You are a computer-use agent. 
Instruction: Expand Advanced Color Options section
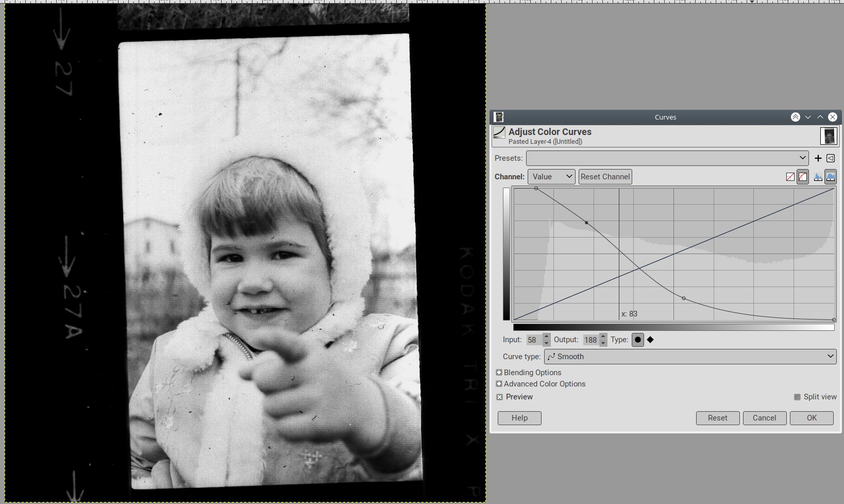pyautogui.click(x=499, y=384)
